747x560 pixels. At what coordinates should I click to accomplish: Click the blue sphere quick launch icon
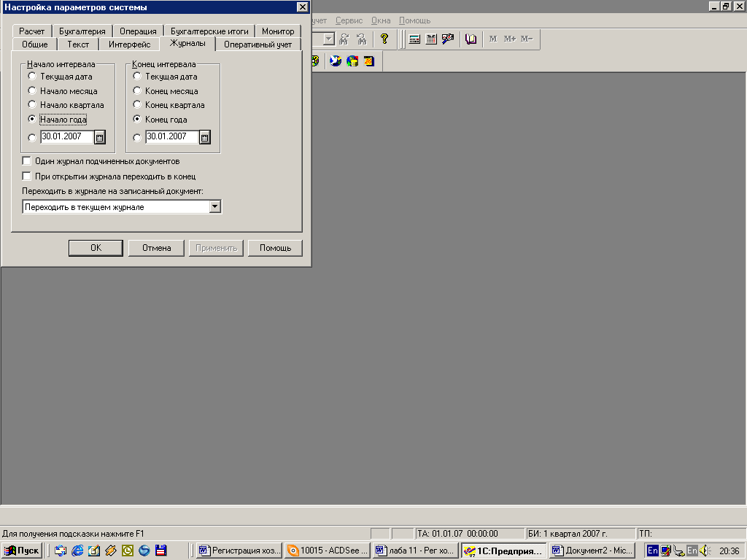pos(144,551)
